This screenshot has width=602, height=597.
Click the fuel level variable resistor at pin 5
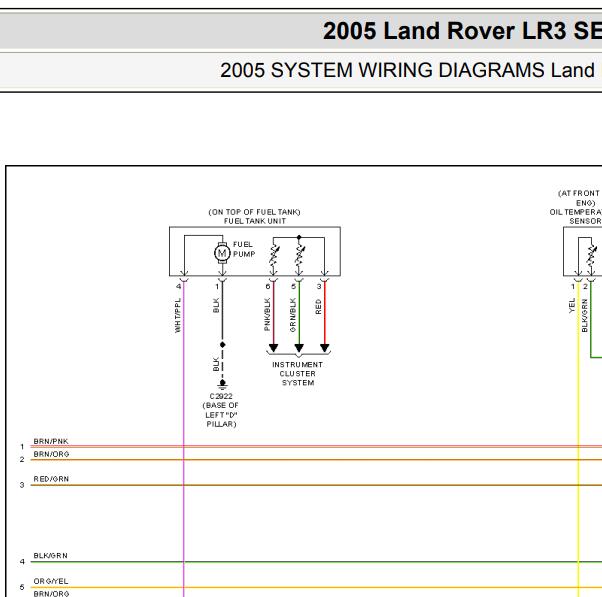pyautogui.click(x=299, y=255)
